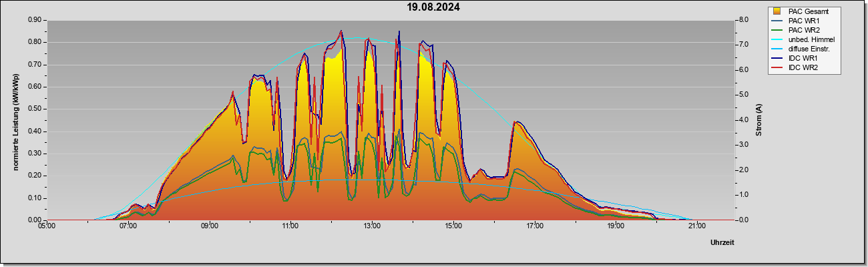The width and height of the screenshot is (868, 267).
Task: Click the 13:00 time axis label
Action: (372, 226)
